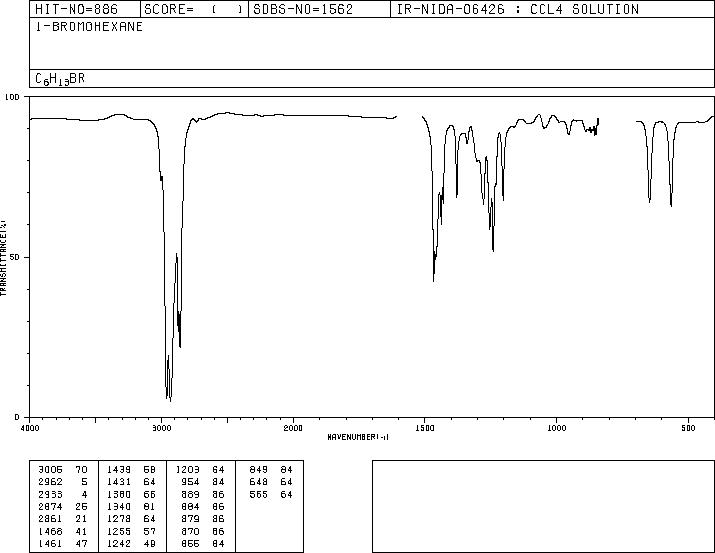Select peak table entry 1461
Image resolution: width=715 pixels, height=553 pixels.
click(x=50, y=543)
